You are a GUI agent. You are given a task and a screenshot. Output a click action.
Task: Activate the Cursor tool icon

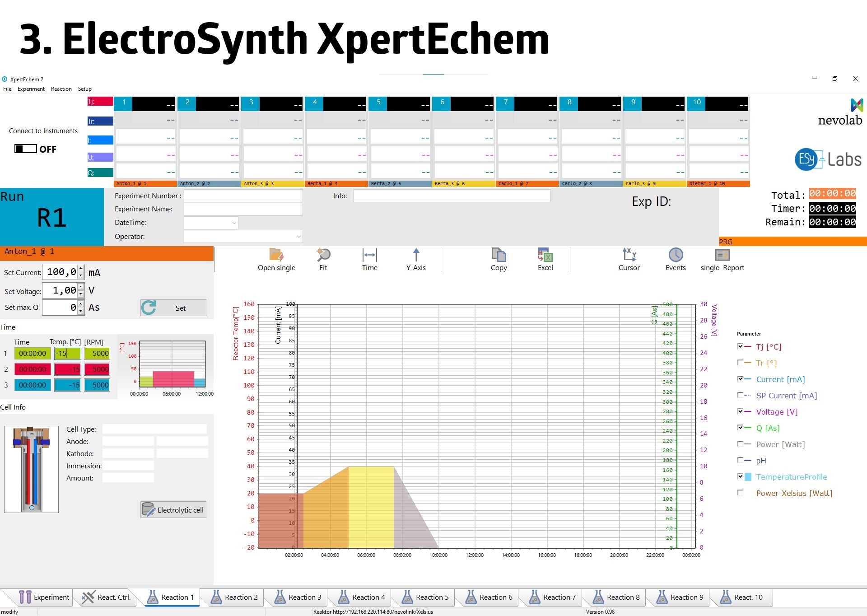[629, 255]
